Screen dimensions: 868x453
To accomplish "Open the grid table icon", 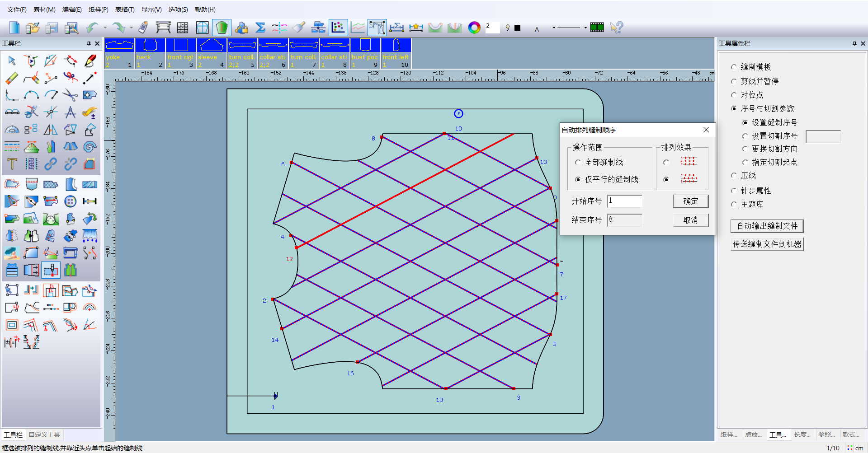I will (183, 28).
